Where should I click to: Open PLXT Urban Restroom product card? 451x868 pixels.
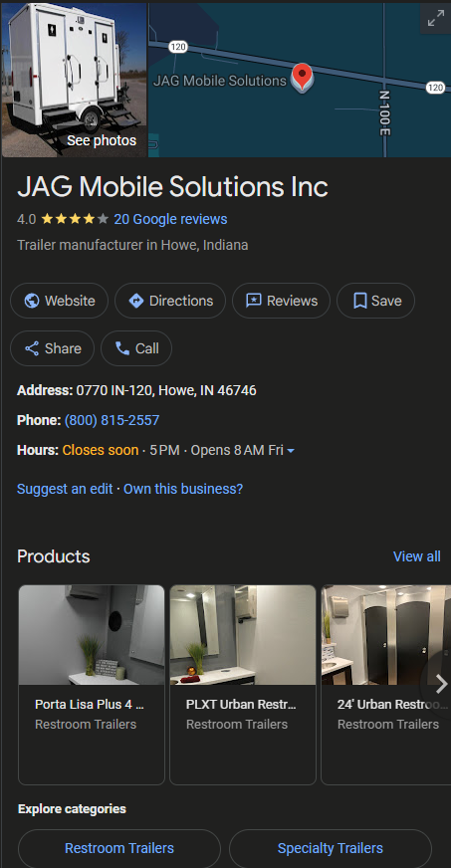243,685
